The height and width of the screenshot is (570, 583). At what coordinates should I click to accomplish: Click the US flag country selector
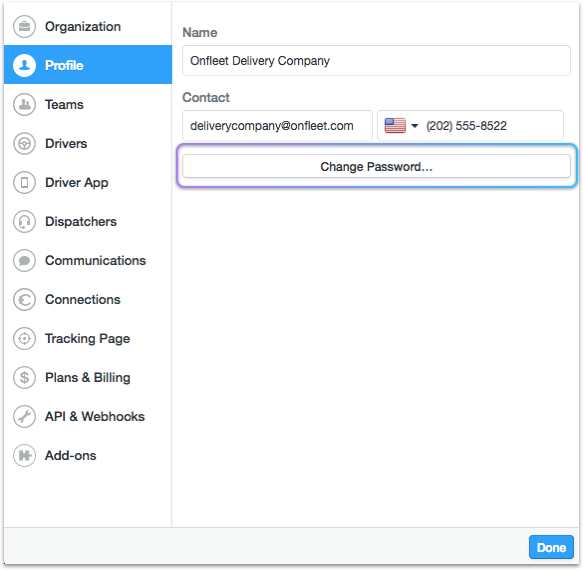[x=395, y=126]
